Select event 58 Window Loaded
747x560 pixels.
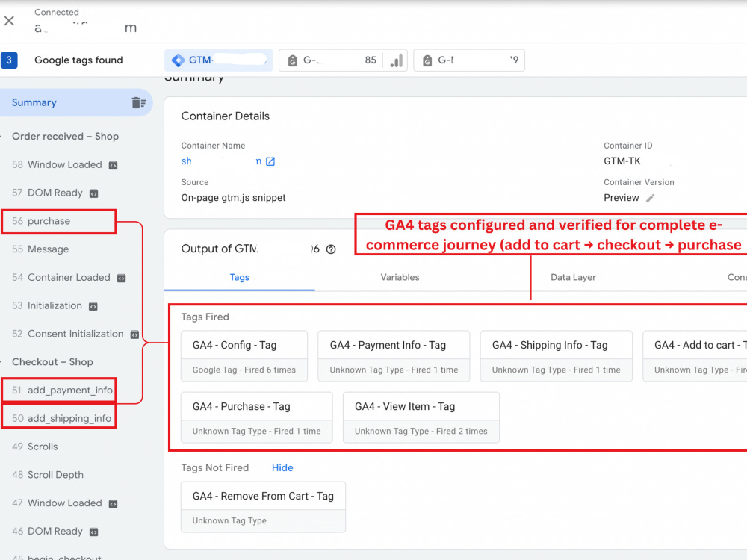(x=58, y=165)
